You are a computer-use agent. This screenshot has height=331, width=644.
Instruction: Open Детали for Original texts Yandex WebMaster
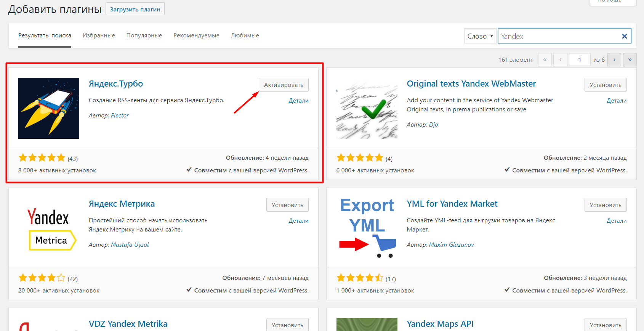click(617, 101)
